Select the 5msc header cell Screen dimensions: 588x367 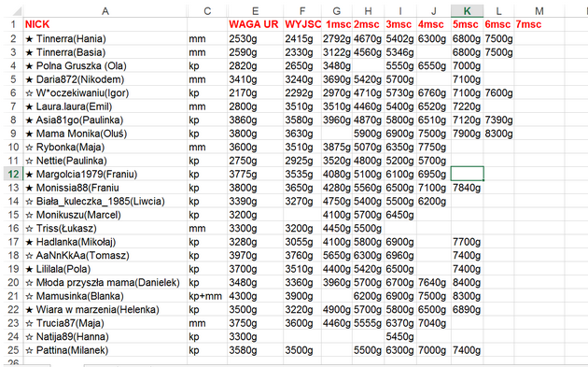[467, 24]
